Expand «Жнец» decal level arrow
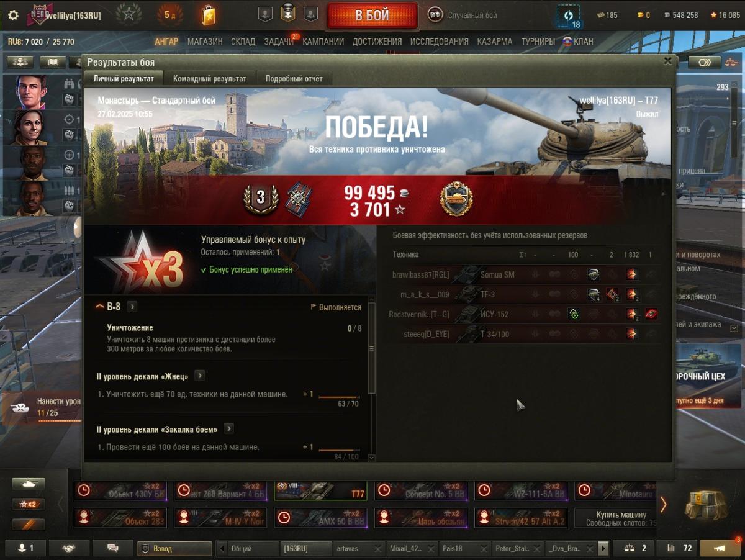 click(x=200, y=376)
